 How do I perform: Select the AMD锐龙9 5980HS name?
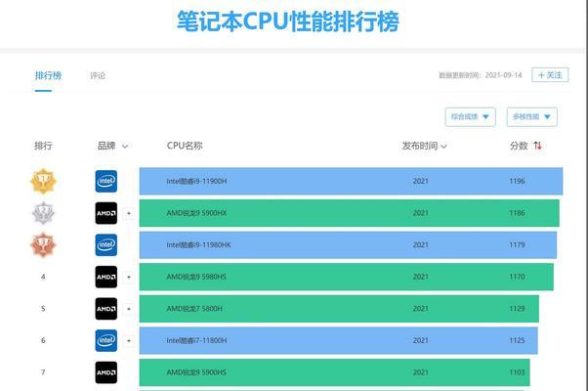coord(196,277)
